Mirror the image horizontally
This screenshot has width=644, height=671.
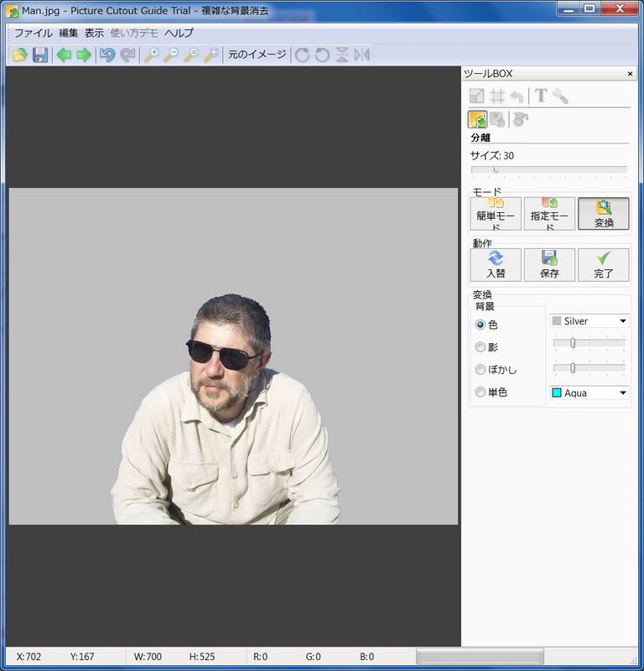pyautogui.click(x=362, y=55)
